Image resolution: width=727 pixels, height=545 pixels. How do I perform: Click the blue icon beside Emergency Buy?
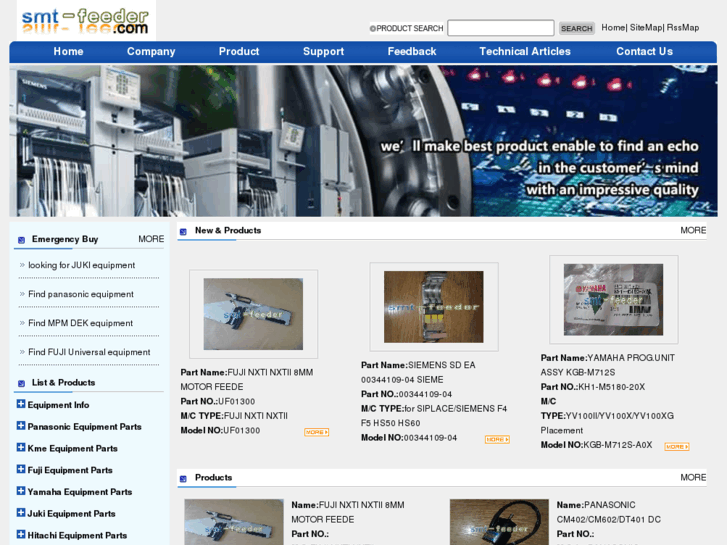pyautogui.click(x=21, y=240)
